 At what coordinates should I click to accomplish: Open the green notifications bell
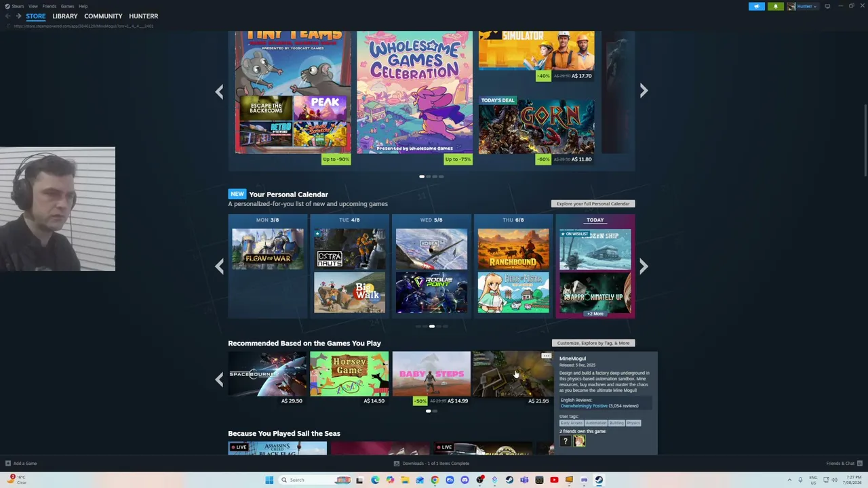tap(776, 6)
